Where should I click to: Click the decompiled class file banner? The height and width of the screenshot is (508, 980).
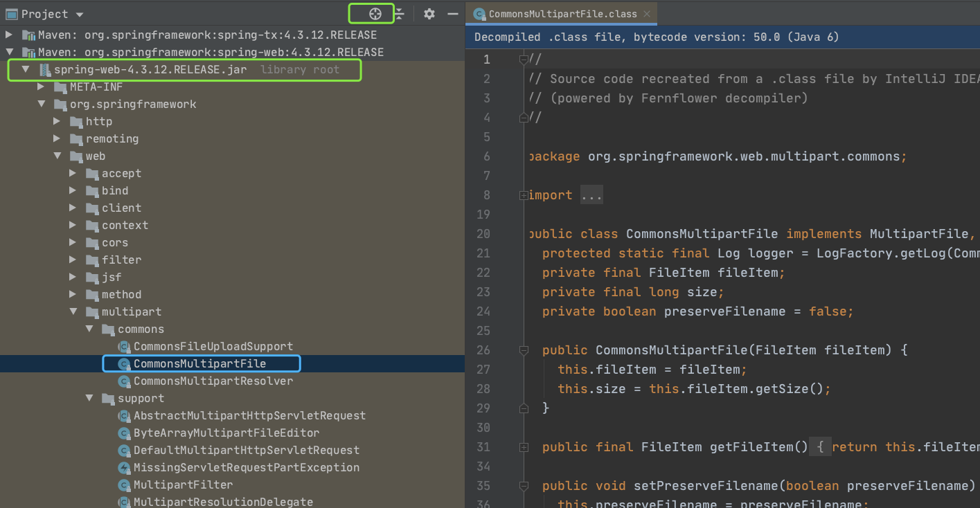pyautogui.click(x=723, y=37)
